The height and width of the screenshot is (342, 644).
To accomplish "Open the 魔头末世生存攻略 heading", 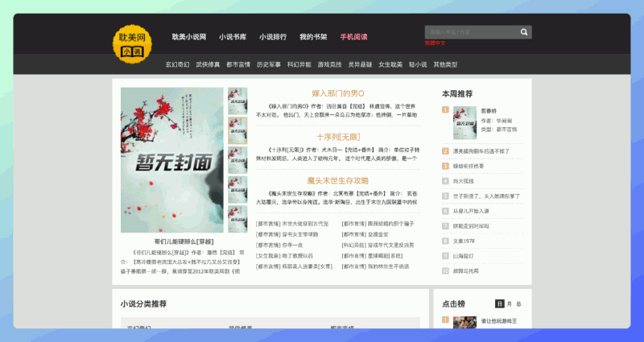I will 338,180.
